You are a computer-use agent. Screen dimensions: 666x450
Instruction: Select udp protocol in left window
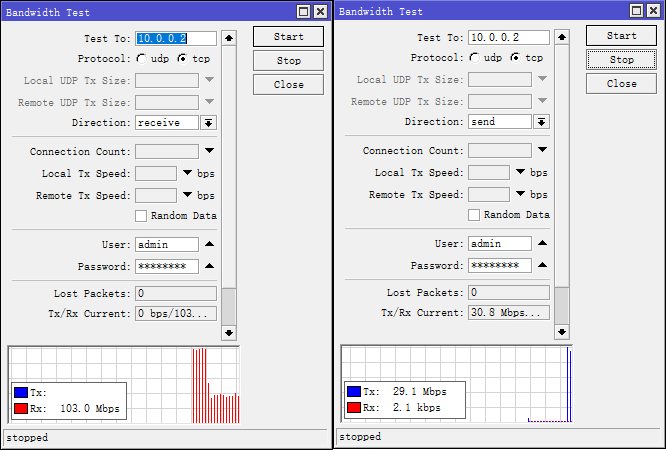coord(141,59)
